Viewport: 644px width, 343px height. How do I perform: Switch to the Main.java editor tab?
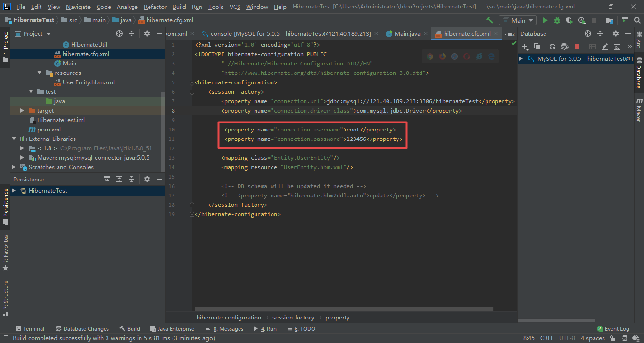(x=409, y=33)
